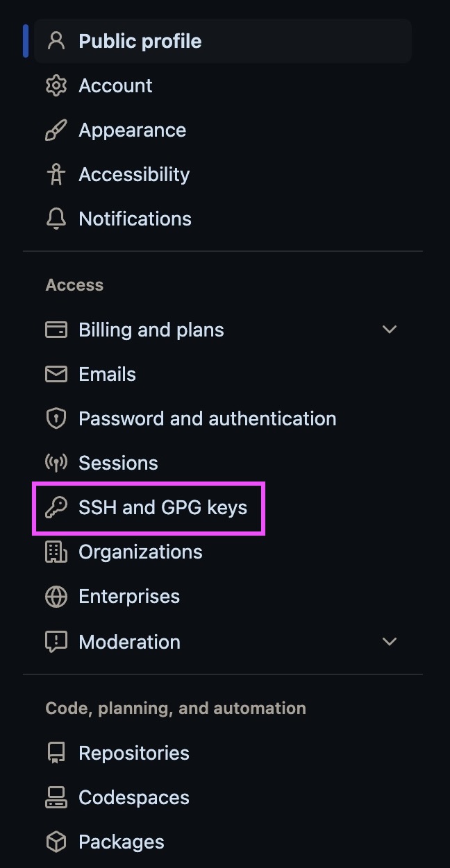Click the person icon beside Public profile
The image size is (450, 868).
tap(55, 40)
